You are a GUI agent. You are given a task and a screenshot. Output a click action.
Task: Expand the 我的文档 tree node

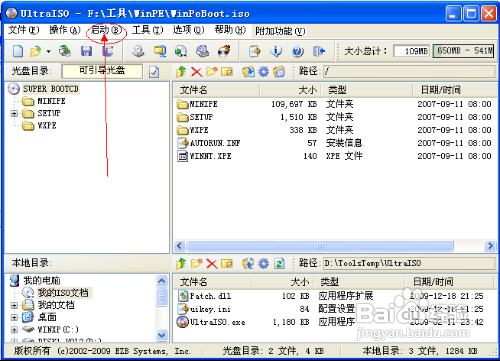[x=14, y=305]
